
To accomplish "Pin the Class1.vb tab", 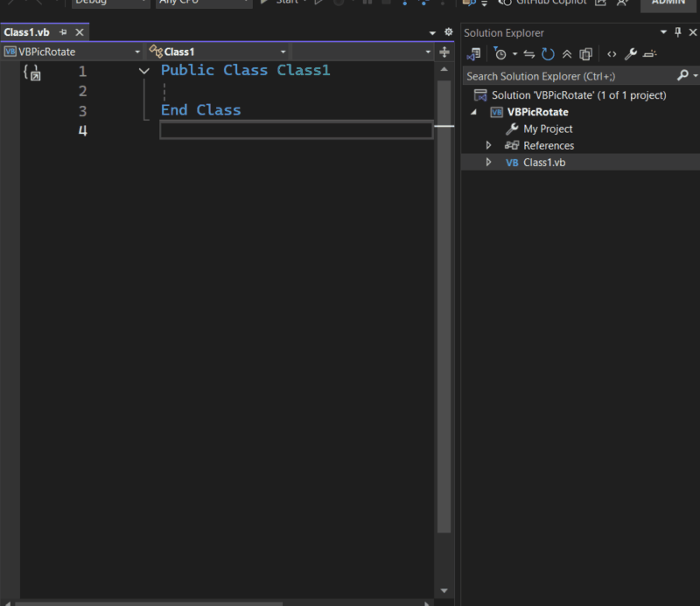I will [x=63, y=32].
